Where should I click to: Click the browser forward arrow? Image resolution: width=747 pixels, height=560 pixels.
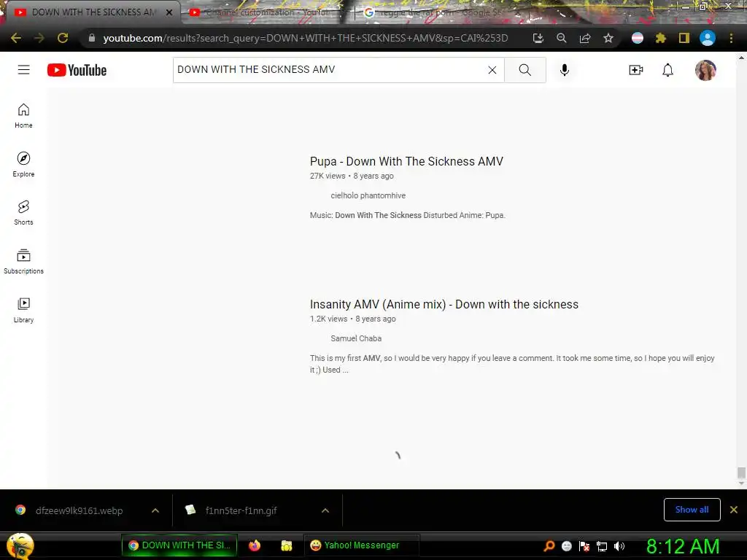(x=39, y=38)
